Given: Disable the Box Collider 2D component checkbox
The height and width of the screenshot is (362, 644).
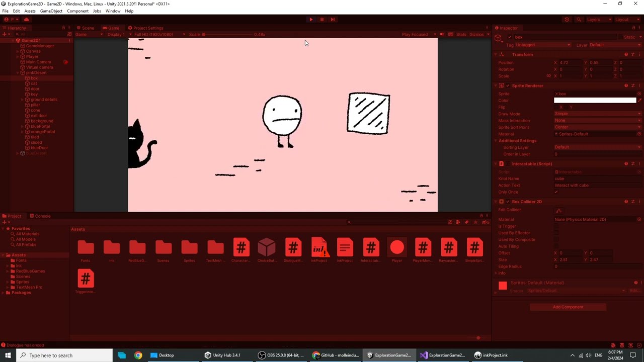Looking at the screenshot, I should (x=508, y=201).
